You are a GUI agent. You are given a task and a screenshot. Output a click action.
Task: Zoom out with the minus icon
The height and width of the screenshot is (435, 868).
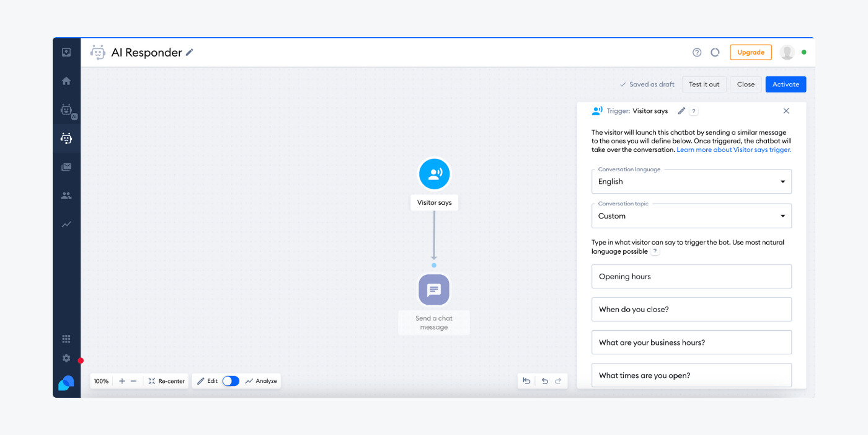click(x=133, y=381)
